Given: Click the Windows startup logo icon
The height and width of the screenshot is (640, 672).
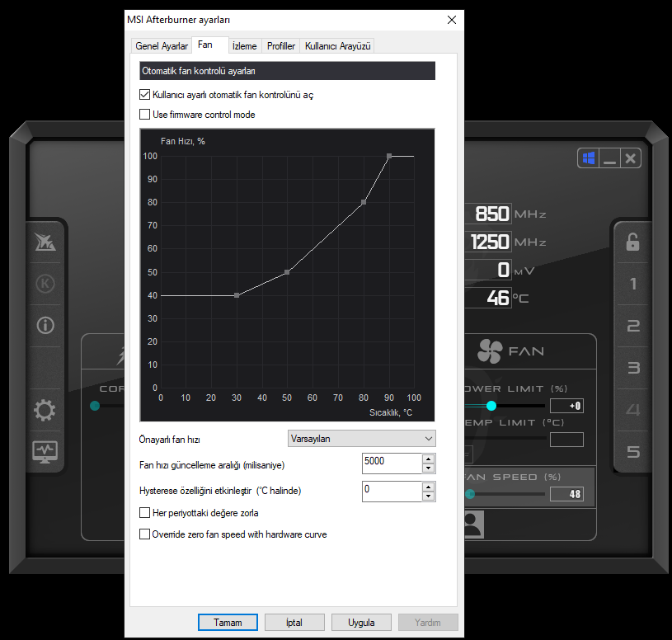Looking at the screenshot, I should click(589, 158).
